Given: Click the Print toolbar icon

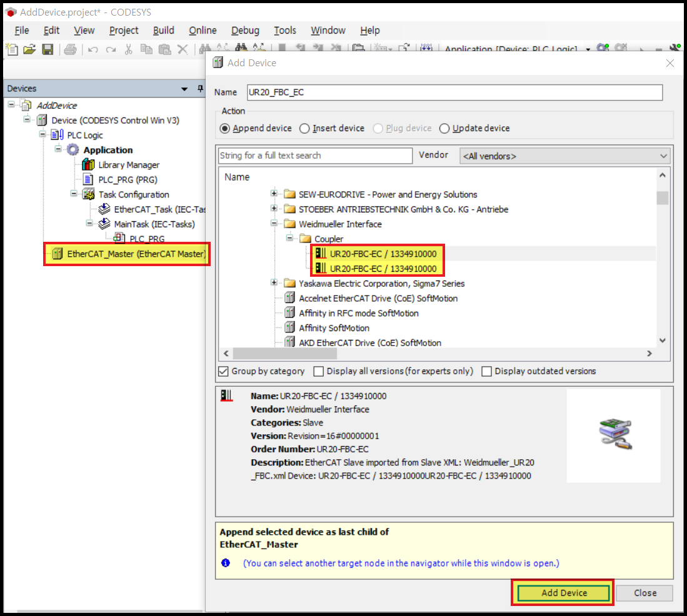Looking at the screenshot, I should (70, 49).
